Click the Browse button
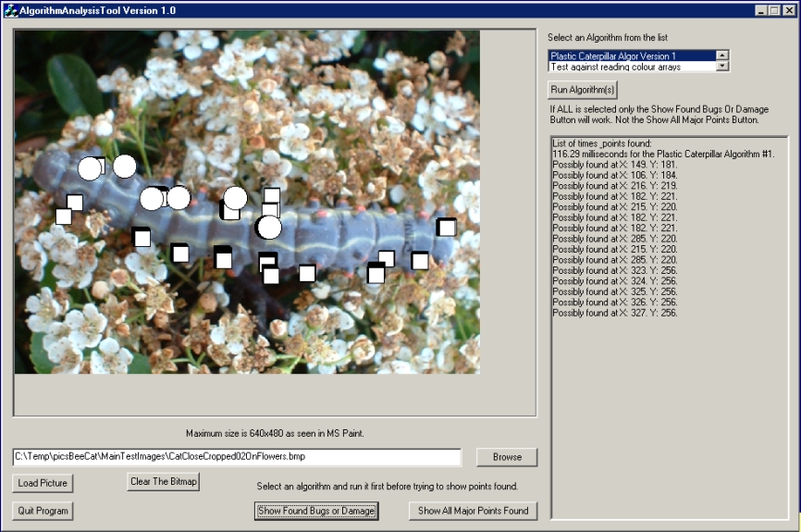The image size is (801, 532). pyautogui.click(x=507, y=457)
